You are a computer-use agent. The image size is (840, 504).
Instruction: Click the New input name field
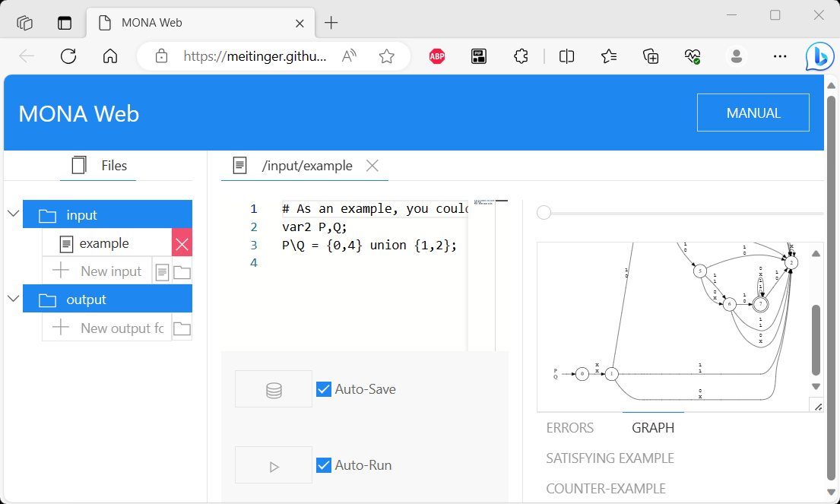(97, 271)
